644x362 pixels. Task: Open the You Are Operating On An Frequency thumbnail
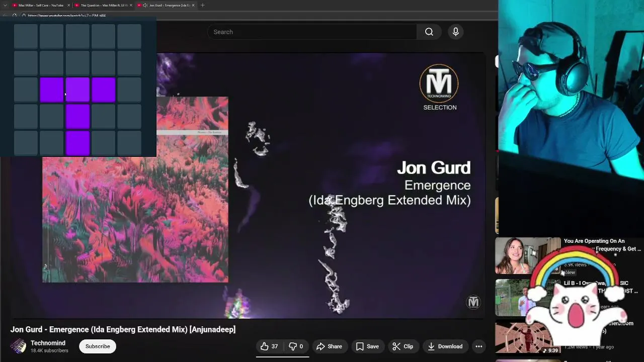pyautogui.click(x=528, y=255)
